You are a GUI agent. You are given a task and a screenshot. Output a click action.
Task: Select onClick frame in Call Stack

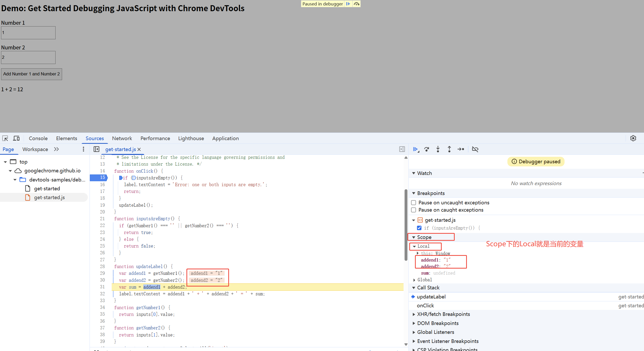coord(425,305)
